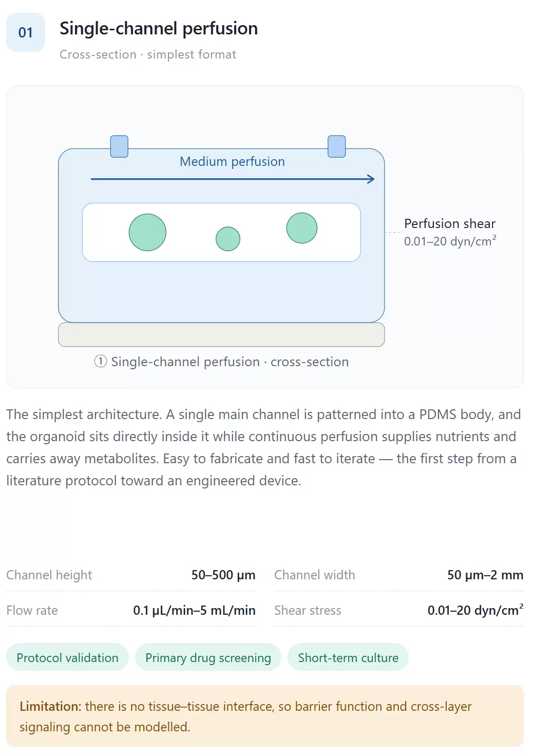Select the right outlet port on the chip
This screenshot has width=534, height=756.
pos(337,146)
